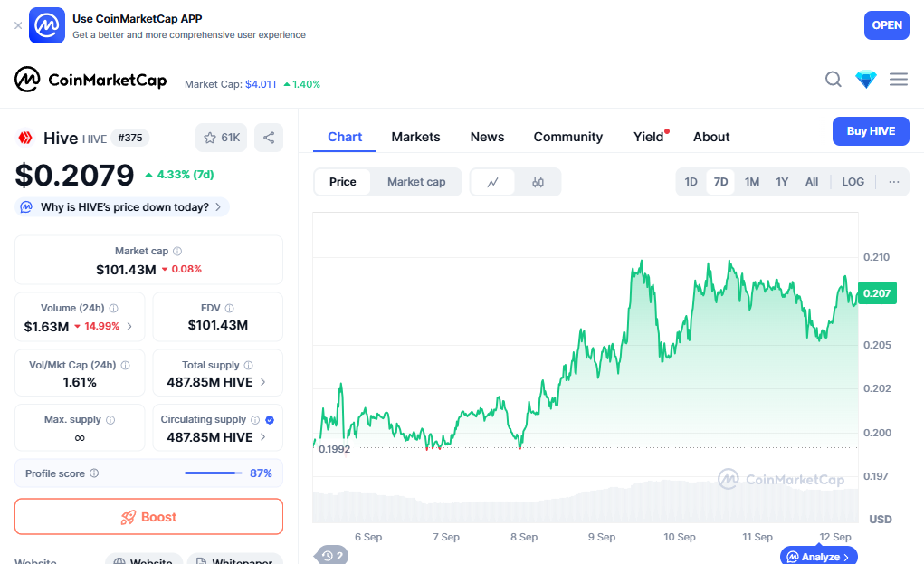The width and height of the screenshot is (924, 564).
Task: Select the 1M time range
Action: tap(752, 182)
